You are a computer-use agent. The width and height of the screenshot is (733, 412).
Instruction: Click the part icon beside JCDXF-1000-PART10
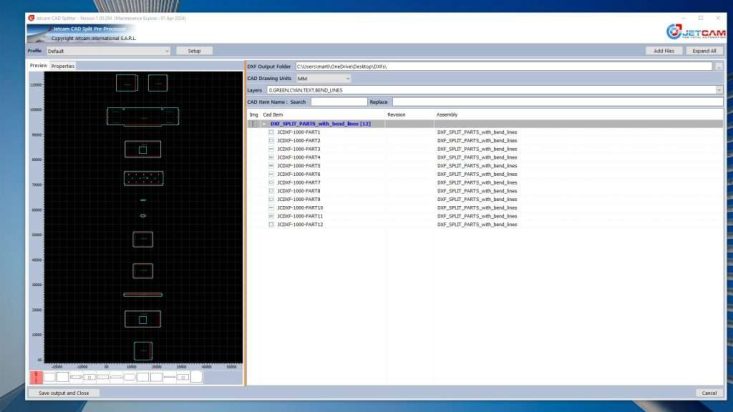click(x=271, y=208)
